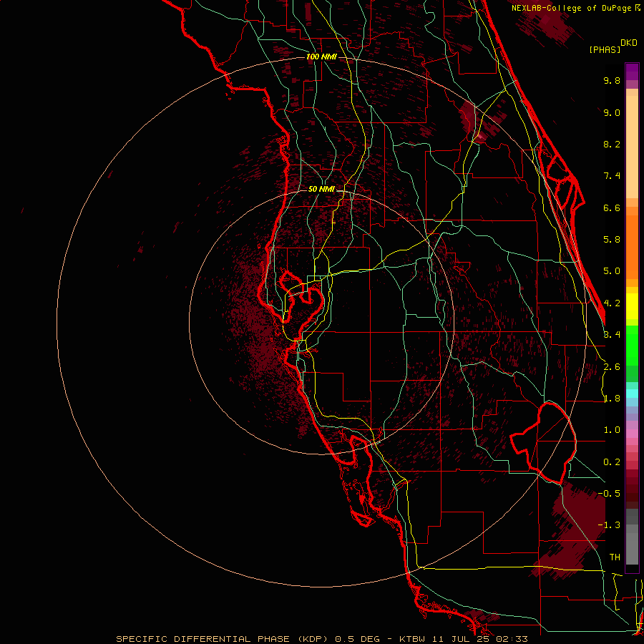Click the 3.4 legend value
644x644 pixels.
[x=612, y=335]
